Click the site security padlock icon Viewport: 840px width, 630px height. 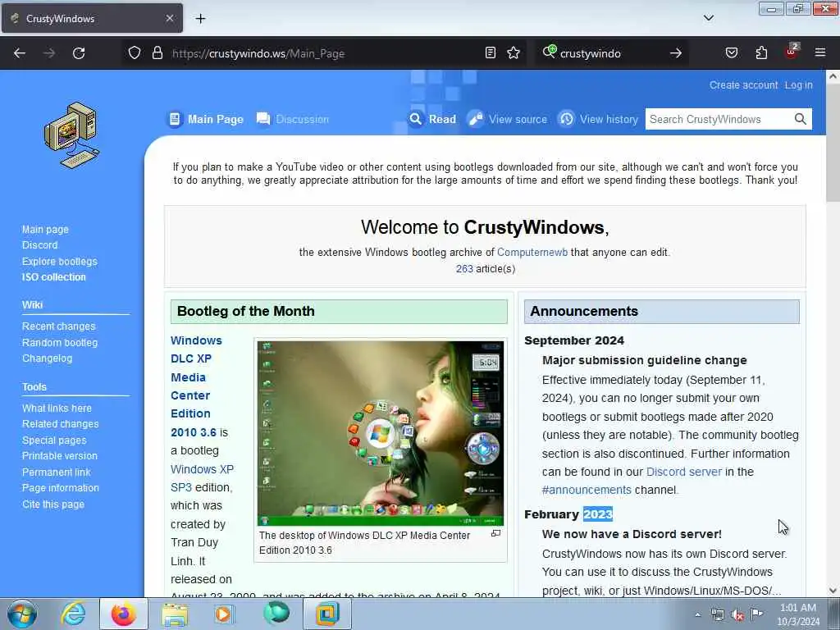pyautogui.click(x=157, y=53)
